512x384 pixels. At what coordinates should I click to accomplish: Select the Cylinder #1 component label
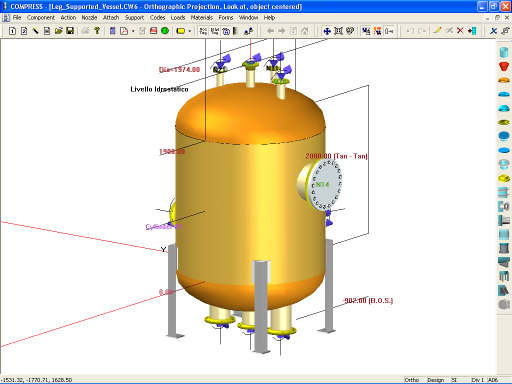coord(163,227)
